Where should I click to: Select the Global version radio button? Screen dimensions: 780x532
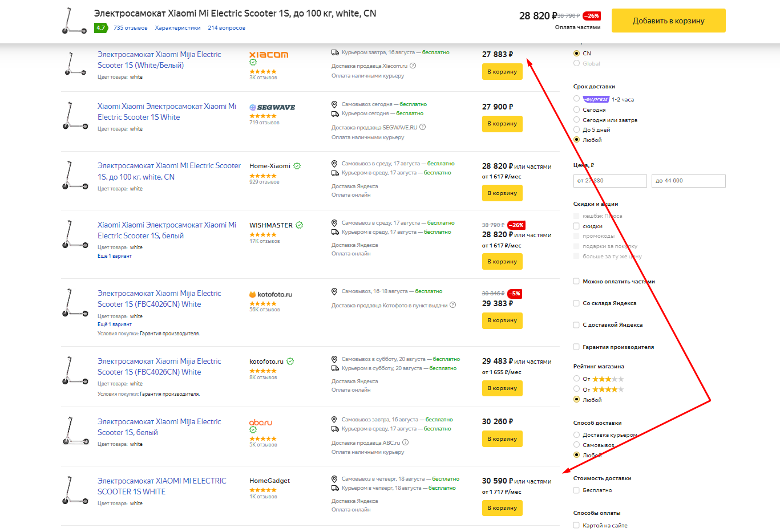(x=576, y=63)
